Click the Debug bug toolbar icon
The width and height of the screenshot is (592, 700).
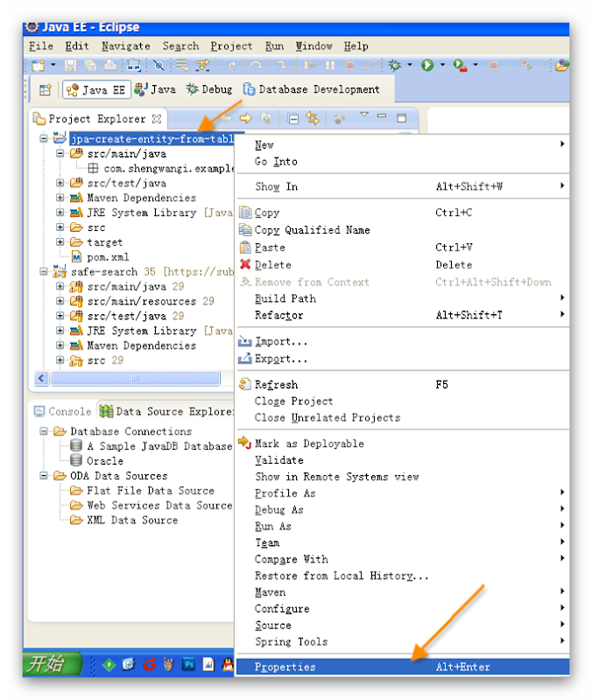point(394,65)
